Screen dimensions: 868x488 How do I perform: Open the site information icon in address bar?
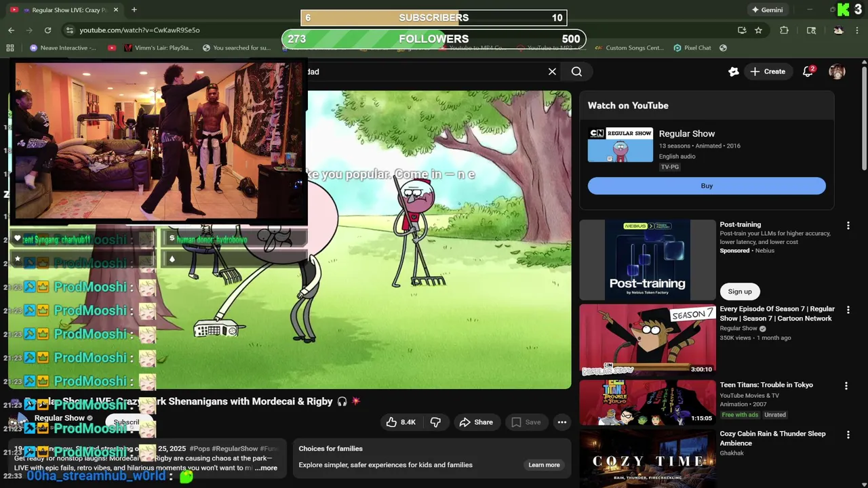(68, 30)
